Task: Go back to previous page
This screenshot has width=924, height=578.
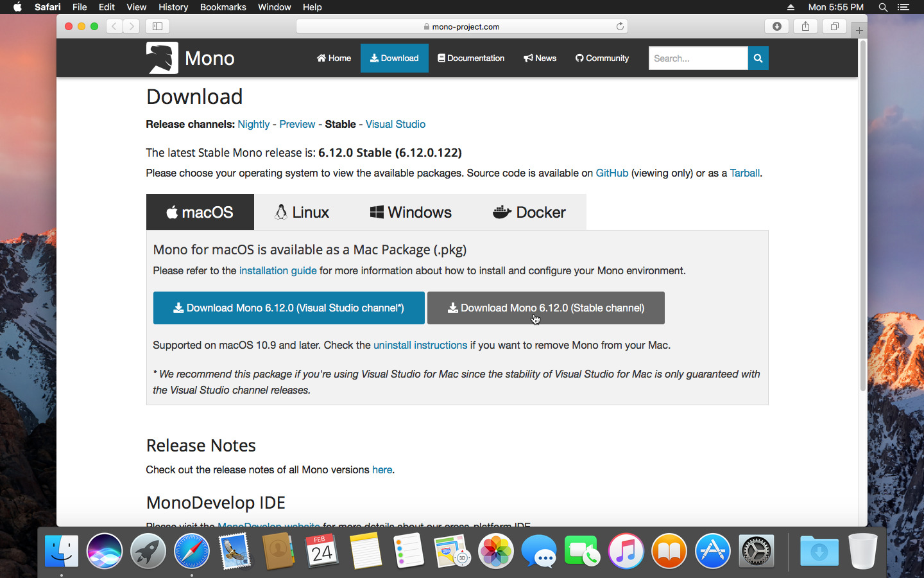Action: [x=114, y=26]
